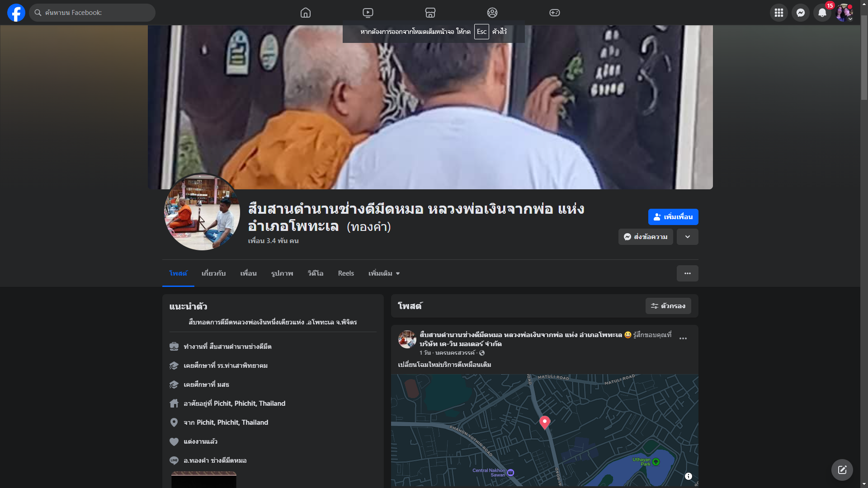Open the apps grid menu icon
This screenshot has width=868, height=488.
(x=778, y=13)
